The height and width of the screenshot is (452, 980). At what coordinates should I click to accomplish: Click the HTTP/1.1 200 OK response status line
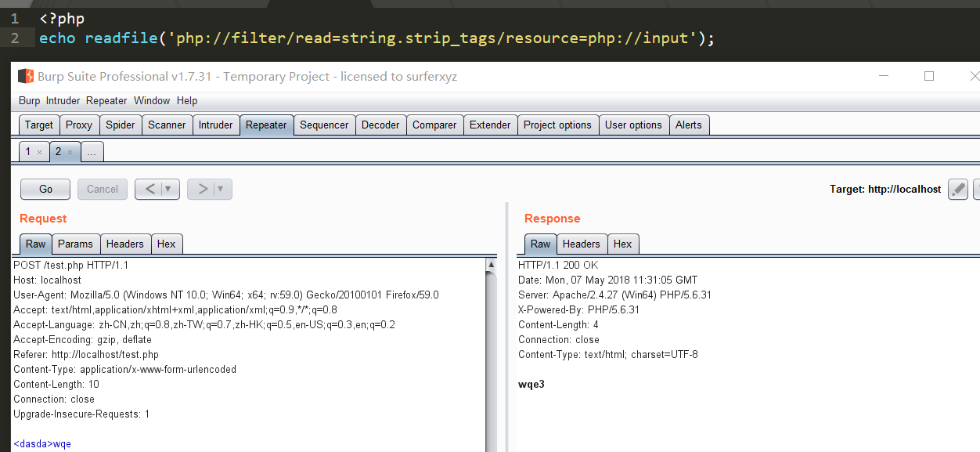[558, 266]
